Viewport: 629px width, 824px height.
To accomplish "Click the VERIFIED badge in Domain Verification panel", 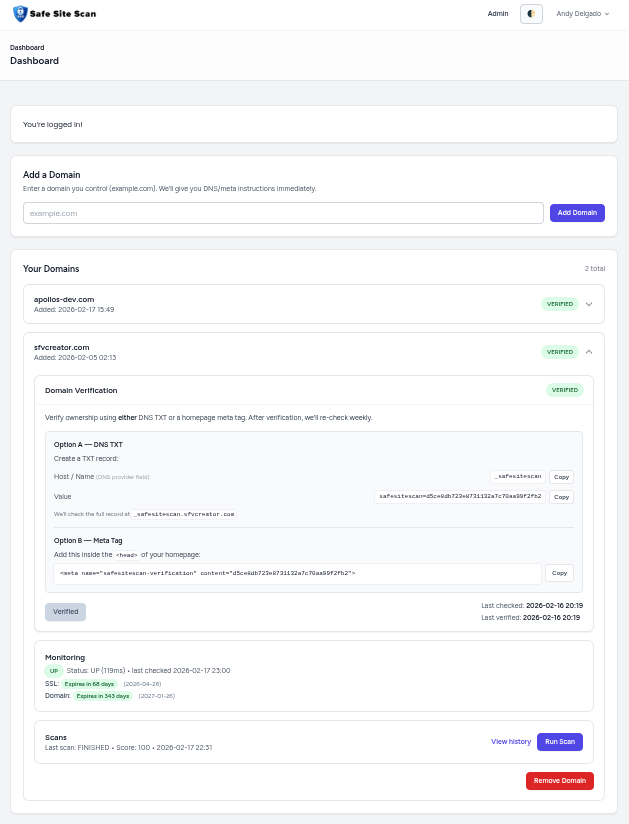I will [x=565, y=390].
